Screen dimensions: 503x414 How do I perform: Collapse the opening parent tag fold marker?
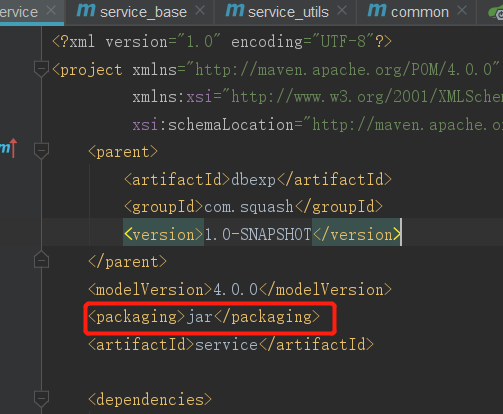coord(41,151)
